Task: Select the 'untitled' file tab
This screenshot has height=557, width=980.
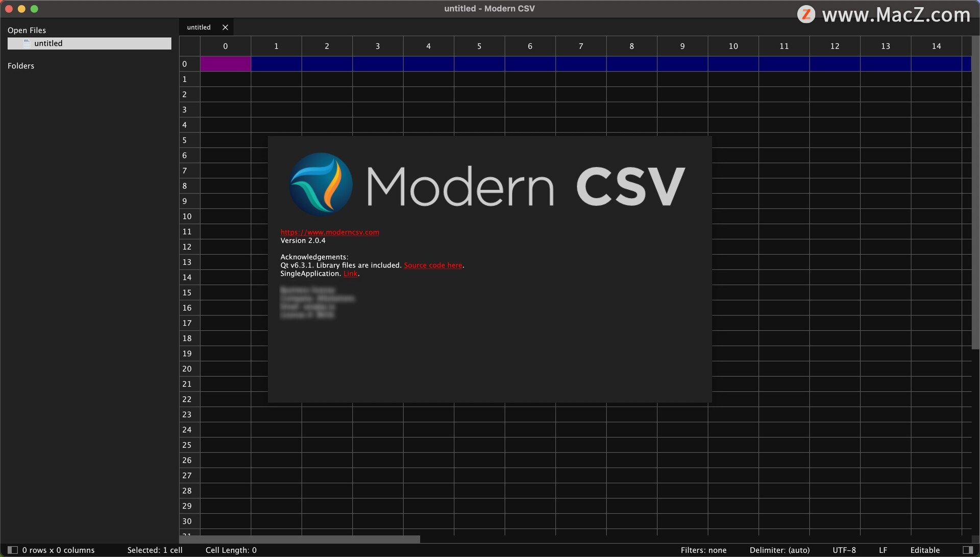Action: pos(198,26)
